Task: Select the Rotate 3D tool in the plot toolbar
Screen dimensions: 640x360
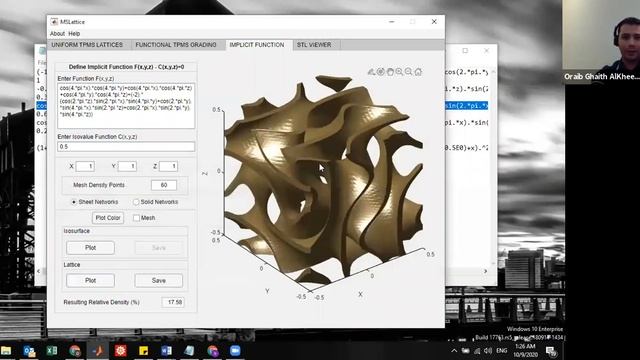Action: (380, 72)
